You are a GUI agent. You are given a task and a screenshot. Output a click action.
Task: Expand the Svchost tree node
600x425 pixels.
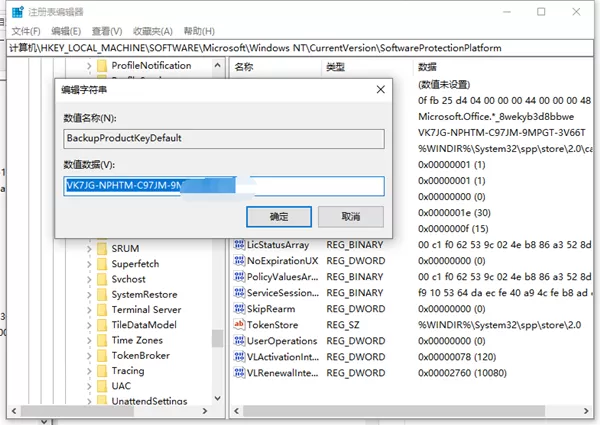pos(89,279)
